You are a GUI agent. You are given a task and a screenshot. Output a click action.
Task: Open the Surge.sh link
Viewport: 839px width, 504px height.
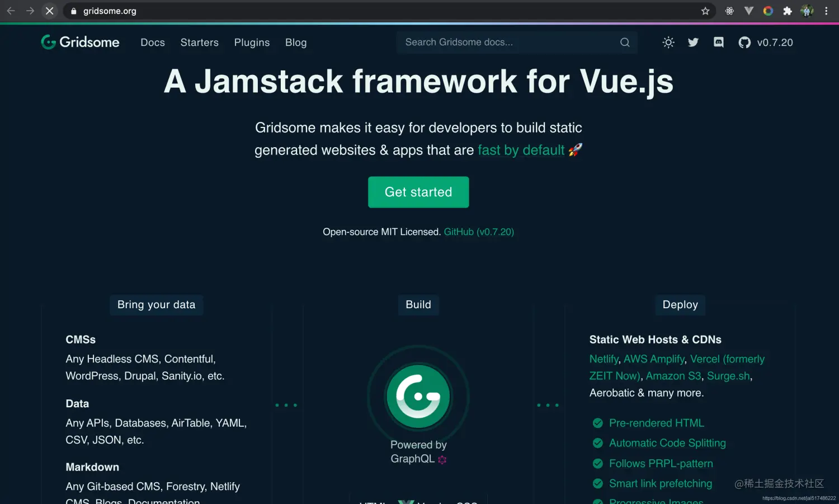click(x=728, y=376)
